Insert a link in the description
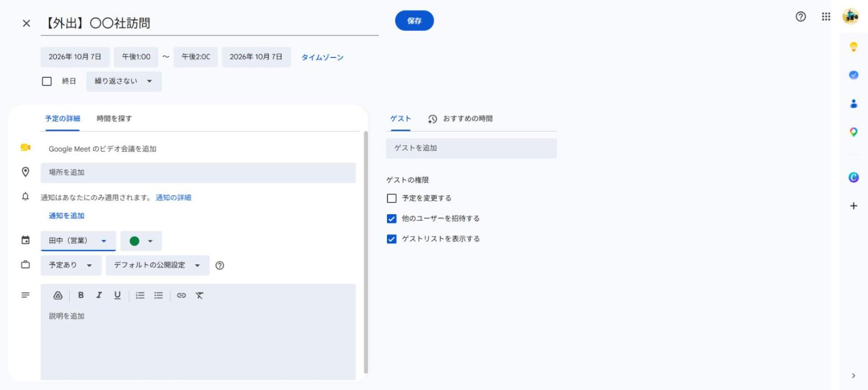 click(182, 295)
